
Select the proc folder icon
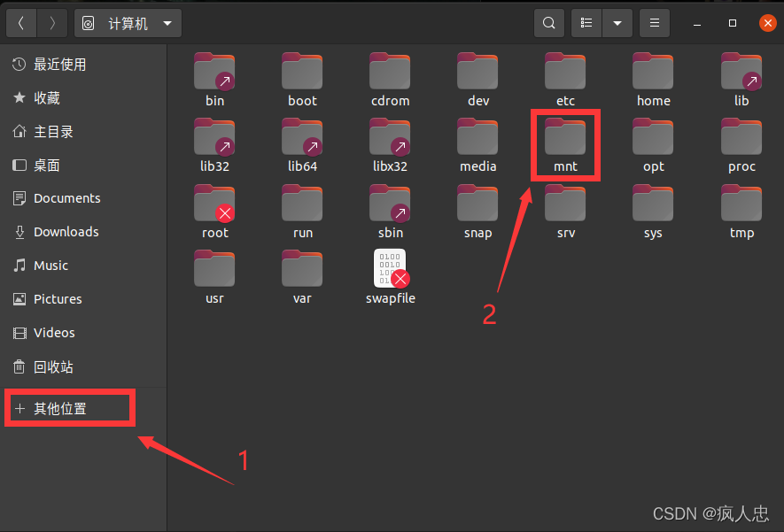pyautogui.click(x=741, y=137)
